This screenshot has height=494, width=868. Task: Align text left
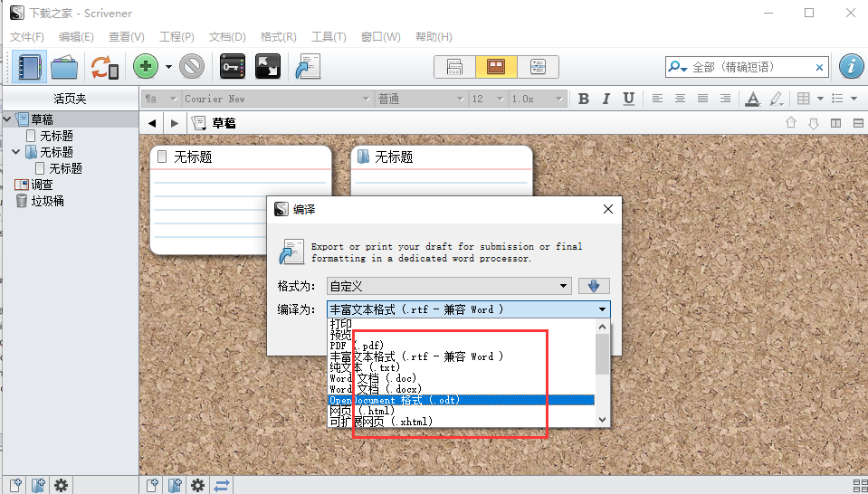click(657, 99)
